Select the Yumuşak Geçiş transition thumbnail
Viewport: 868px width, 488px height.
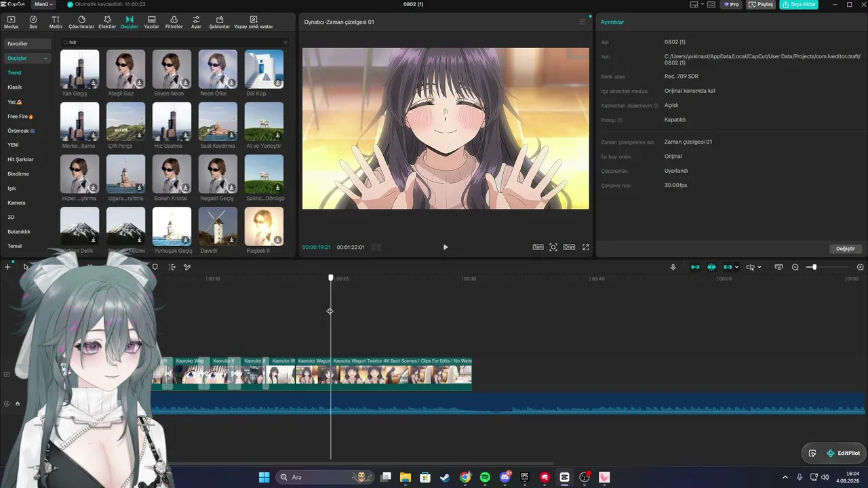[x=172, y=226]
